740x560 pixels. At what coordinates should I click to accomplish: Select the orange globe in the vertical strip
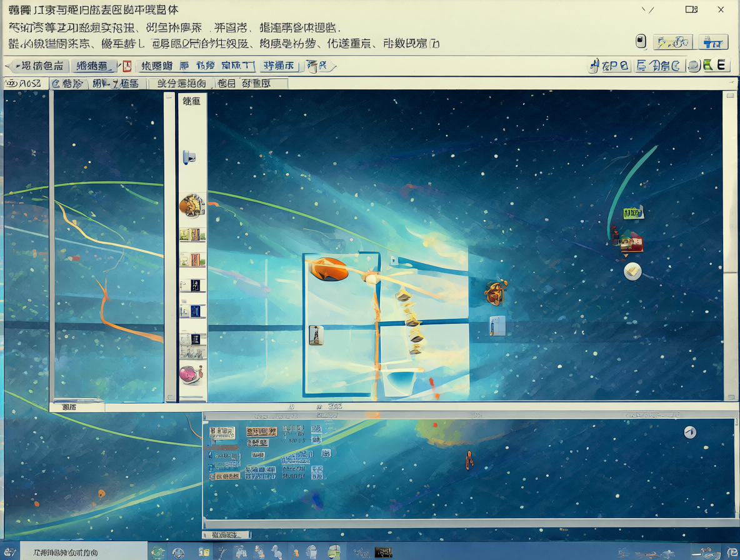[192, 206]
